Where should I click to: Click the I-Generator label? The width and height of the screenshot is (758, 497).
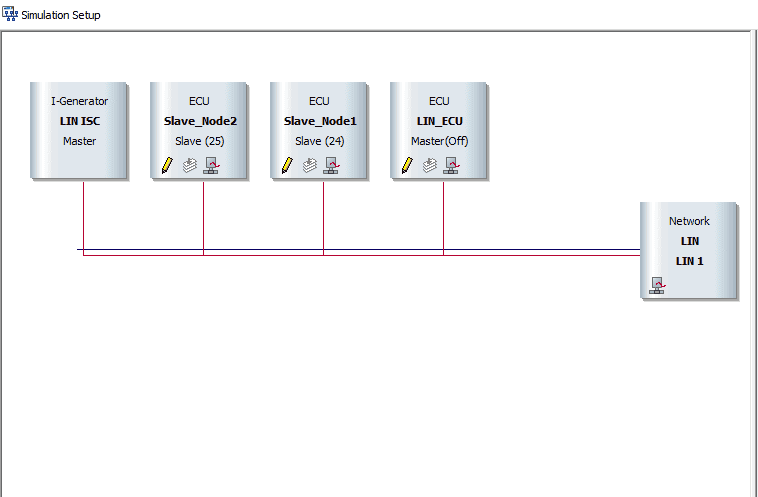80,101
